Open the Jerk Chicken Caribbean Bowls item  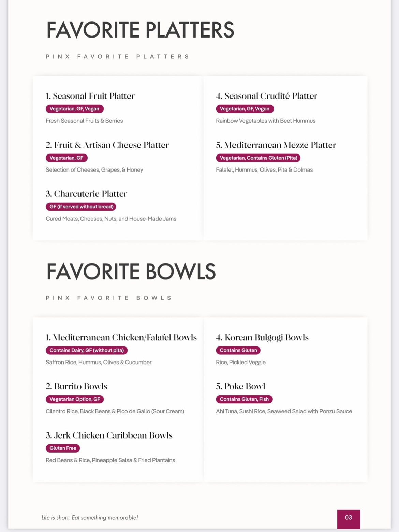tap(109, 435)
